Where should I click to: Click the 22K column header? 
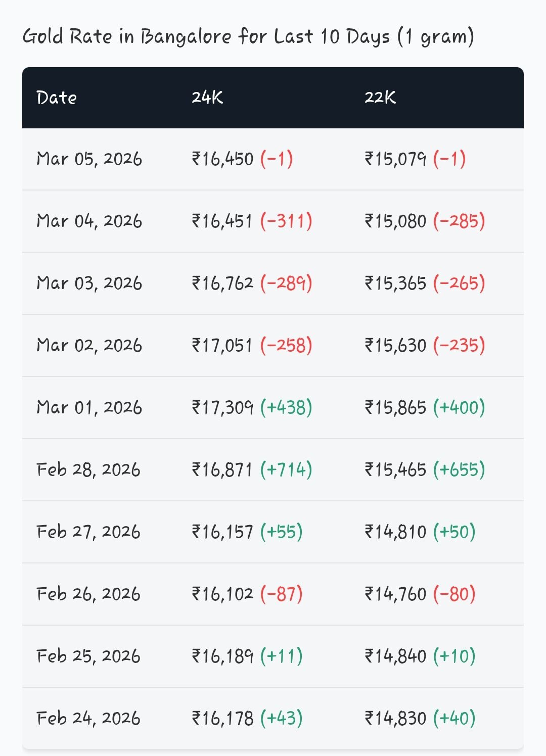pos(380,98)
